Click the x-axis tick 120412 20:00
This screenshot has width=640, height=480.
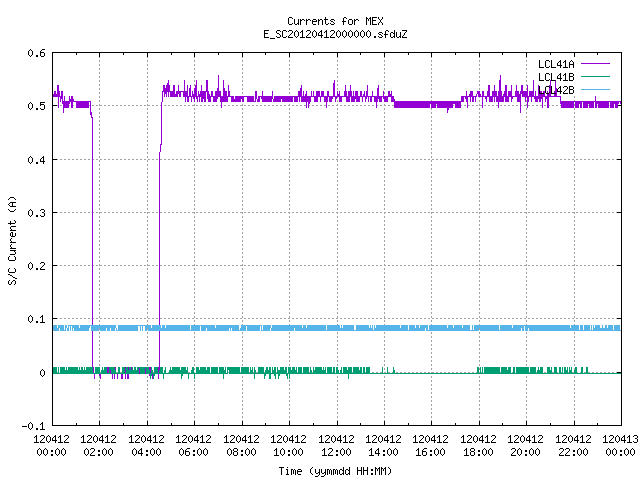[x=525, y=446]
